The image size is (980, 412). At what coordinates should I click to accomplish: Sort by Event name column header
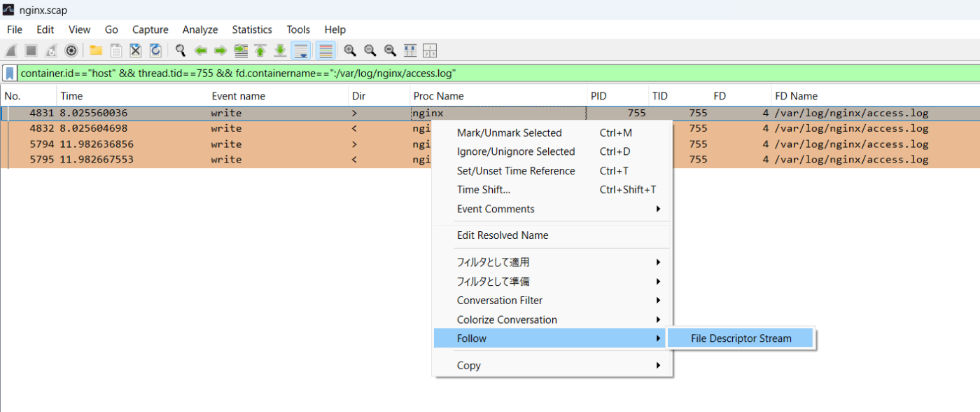tap(278, 96)
